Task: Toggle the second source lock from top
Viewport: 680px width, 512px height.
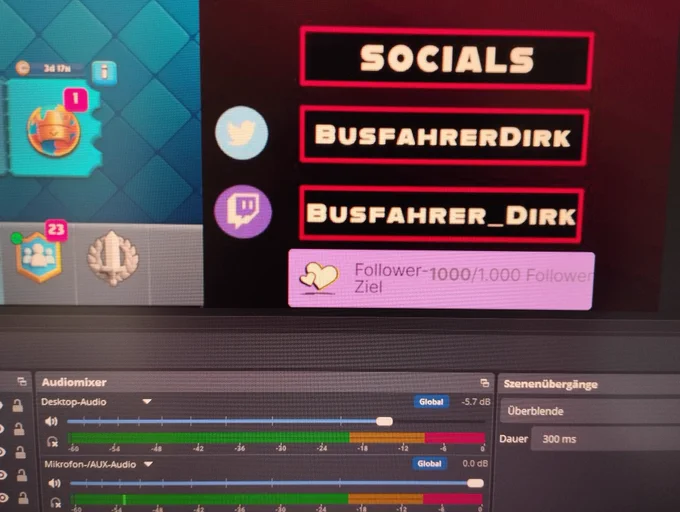Action: [x=19, y=428]
